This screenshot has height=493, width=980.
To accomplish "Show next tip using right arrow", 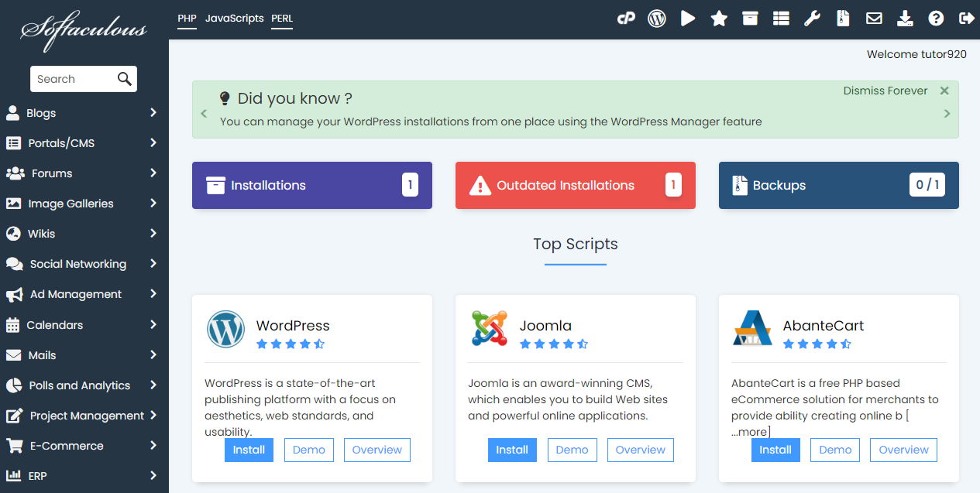I will pyautogui.click(x=947, y=114).
